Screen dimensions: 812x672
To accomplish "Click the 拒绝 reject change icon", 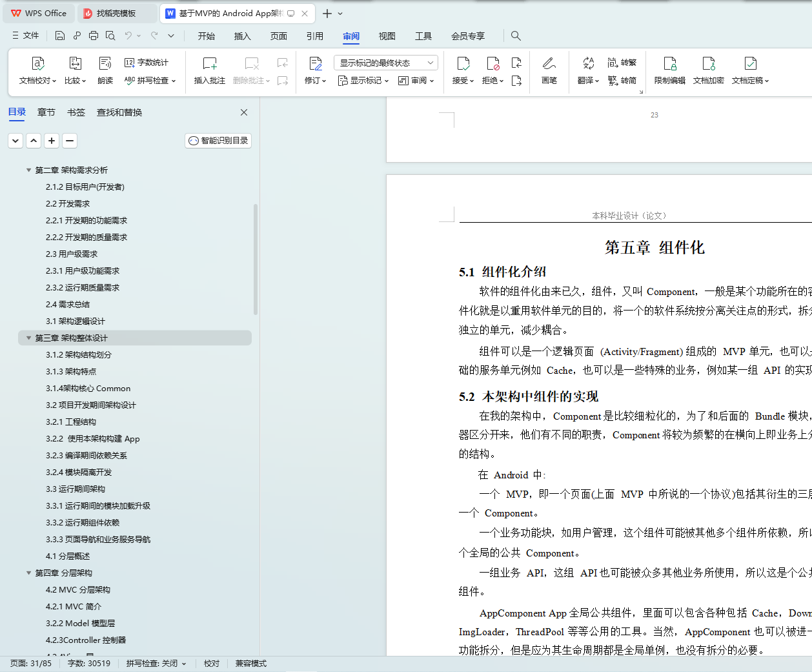I will tap(492, 63).
